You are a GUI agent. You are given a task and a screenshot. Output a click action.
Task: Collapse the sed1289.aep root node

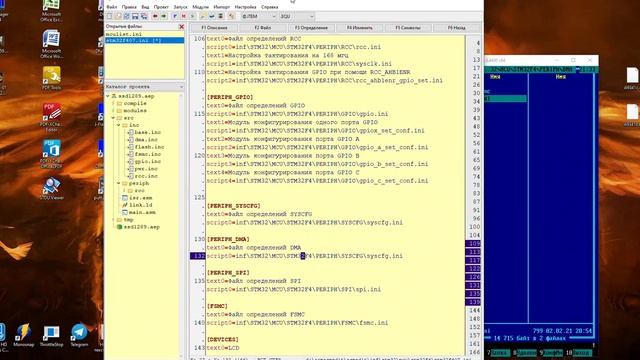point(108,96)
